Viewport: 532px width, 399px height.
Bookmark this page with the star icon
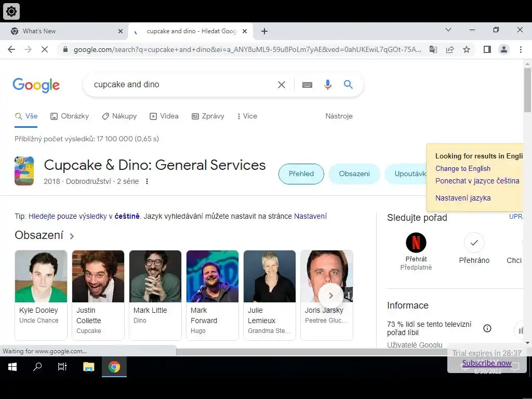click(467, 49)
